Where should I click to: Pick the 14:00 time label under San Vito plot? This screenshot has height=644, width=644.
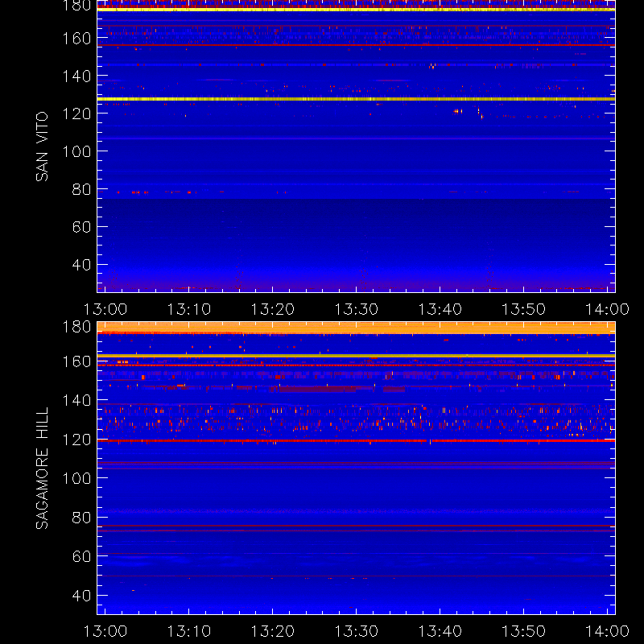point(608,309)
